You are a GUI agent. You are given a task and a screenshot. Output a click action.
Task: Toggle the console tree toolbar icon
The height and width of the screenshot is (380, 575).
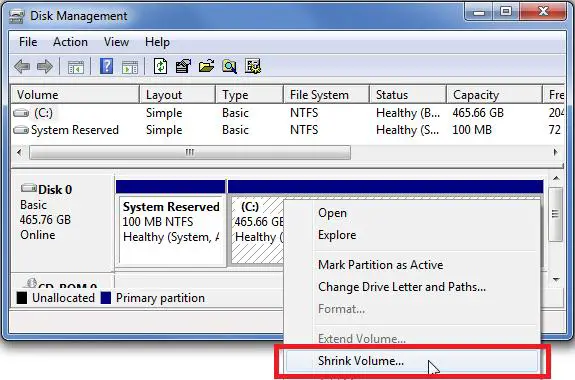pos(76,67)
